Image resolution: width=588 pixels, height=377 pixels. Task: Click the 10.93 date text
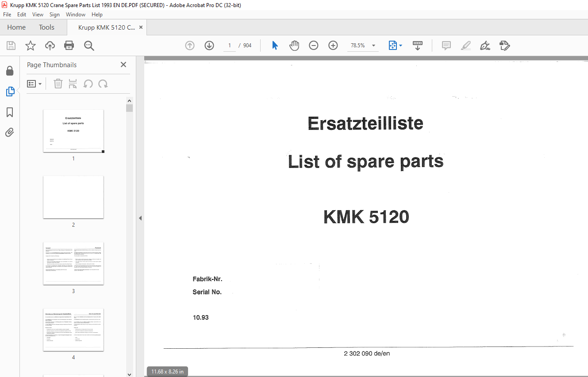click(x=200, y=318)
